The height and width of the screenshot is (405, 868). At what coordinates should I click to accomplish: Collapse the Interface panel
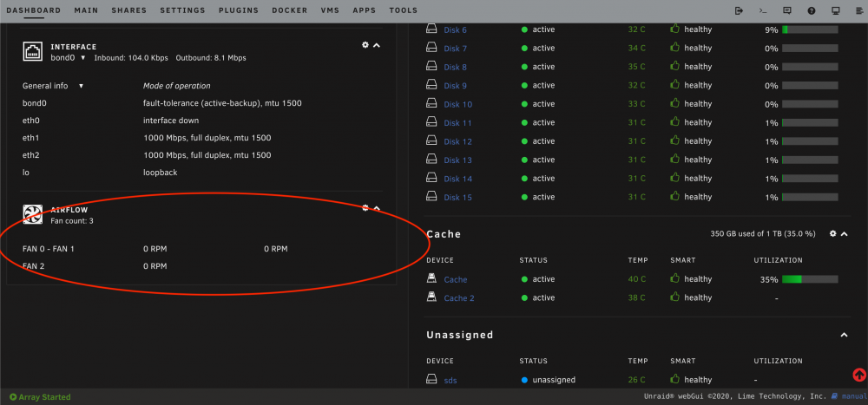click(377, 45)
